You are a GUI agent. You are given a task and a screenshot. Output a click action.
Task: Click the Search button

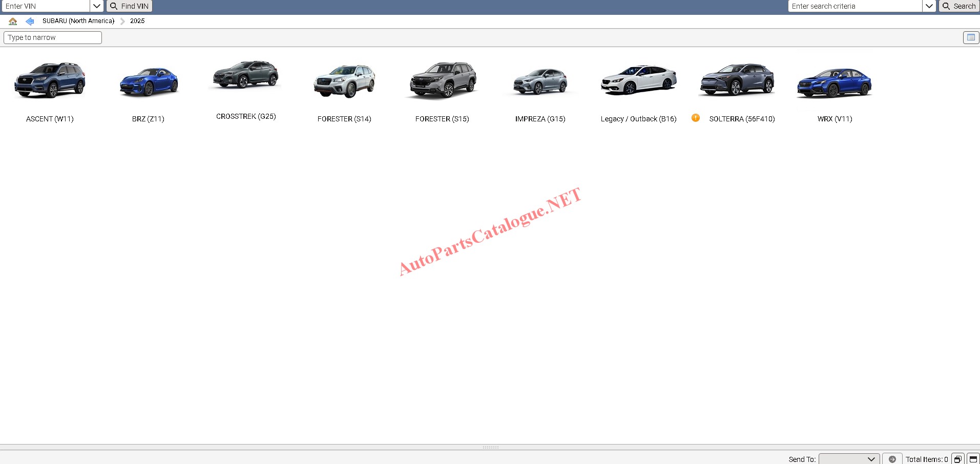[959, 6]
